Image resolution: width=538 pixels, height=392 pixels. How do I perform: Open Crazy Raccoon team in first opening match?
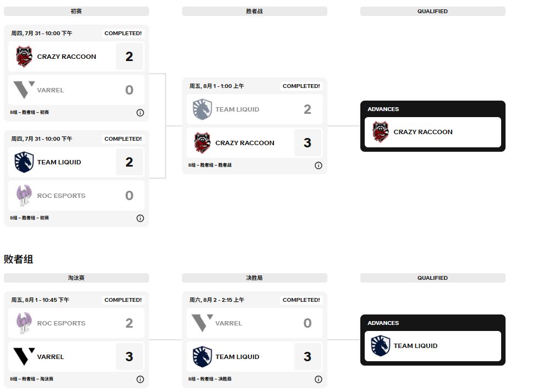point(66,57)
